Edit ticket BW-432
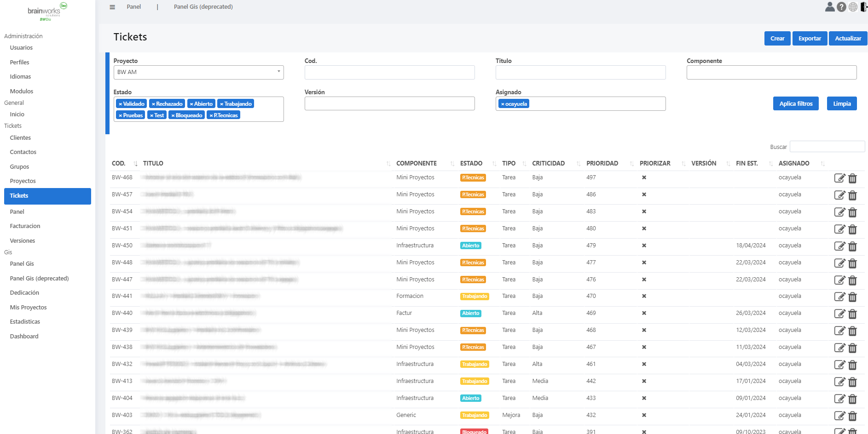This screenshot has width=868, height=434. (839, 365)
